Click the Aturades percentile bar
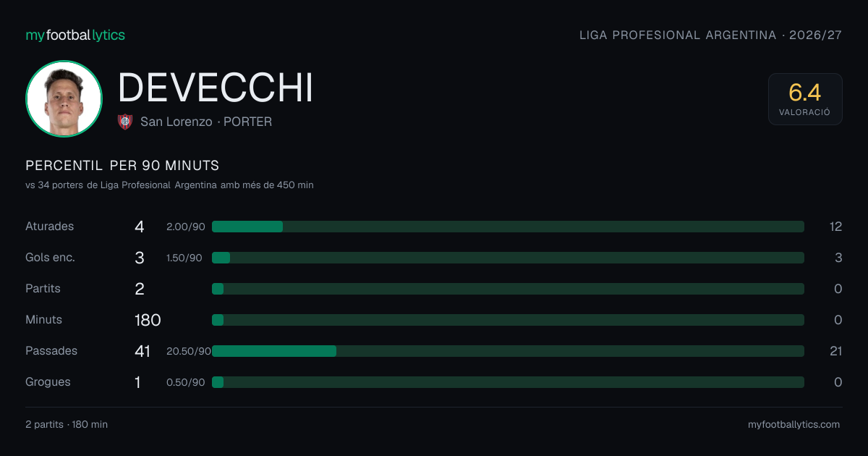Image resolution: width=868 pixels, height=456 pixels. point(508,227)
